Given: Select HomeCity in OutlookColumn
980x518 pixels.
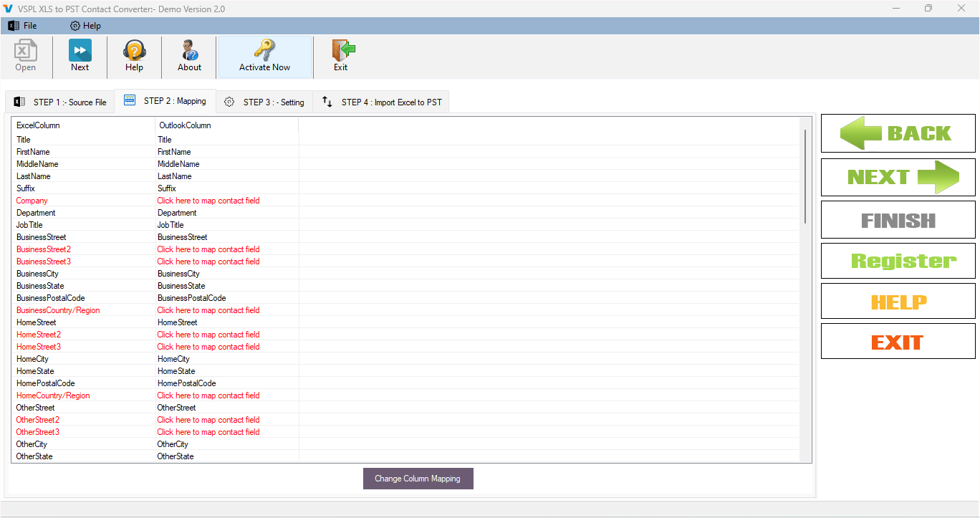Looking at the screenshot, I should click(174, 359).
